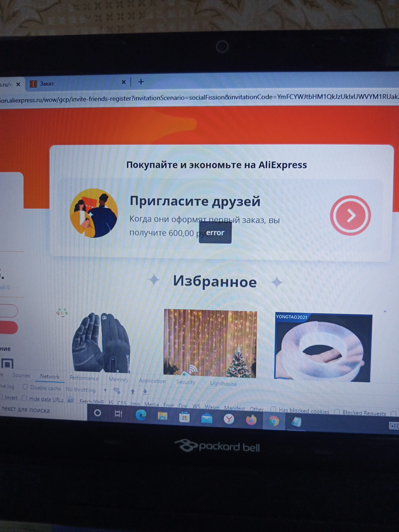This screenshot has height=532, width=399.
Task: Open the black gloves product thumbnail
Action: [x=101, y=342]
